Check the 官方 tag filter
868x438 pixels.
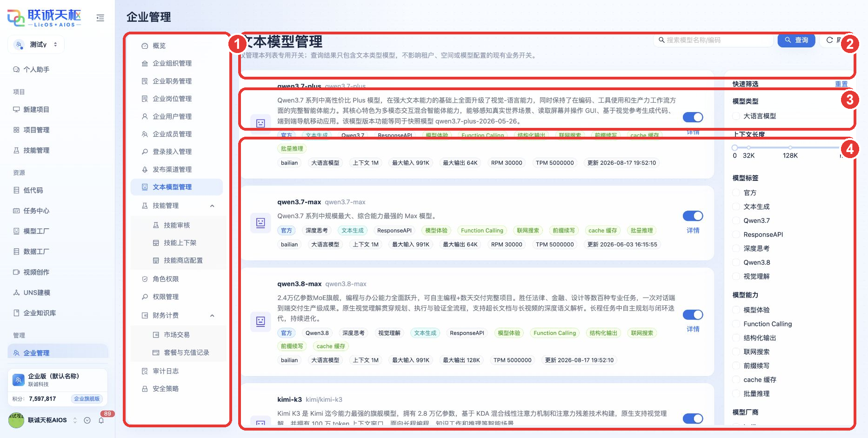736,192
